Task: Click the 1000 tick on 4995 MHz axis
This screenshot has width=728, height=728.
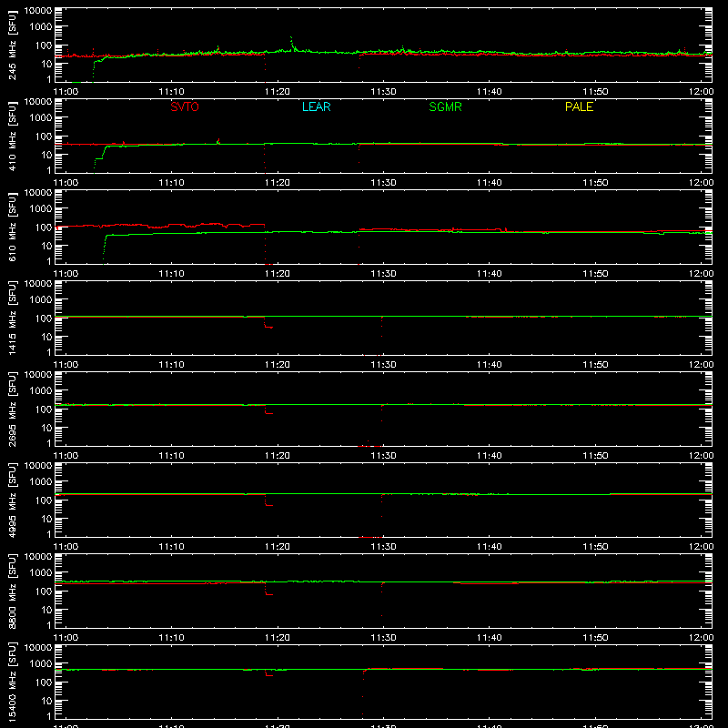Action: click(x=41, y=481)
